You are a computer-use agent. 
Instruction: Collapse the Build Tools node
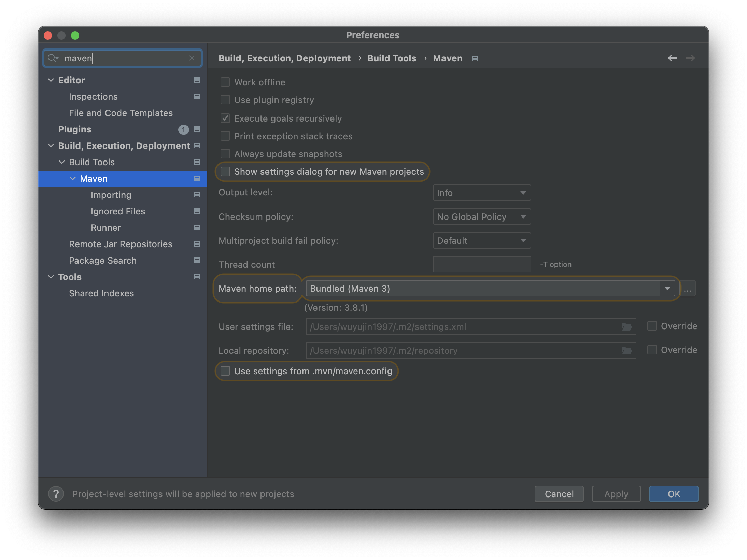62,162
